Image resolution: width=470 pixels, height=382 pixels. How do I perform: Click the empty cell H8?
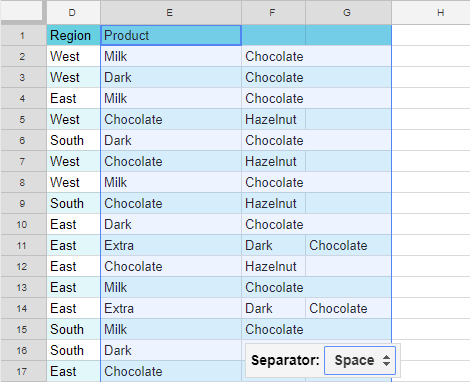pos(431,182)
